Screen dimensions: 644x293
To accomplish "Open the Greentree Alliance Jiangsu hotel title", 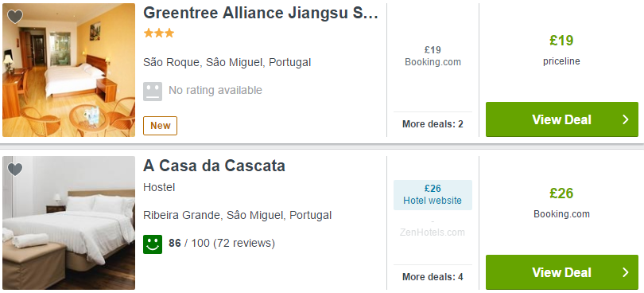I will click(261, 13).
